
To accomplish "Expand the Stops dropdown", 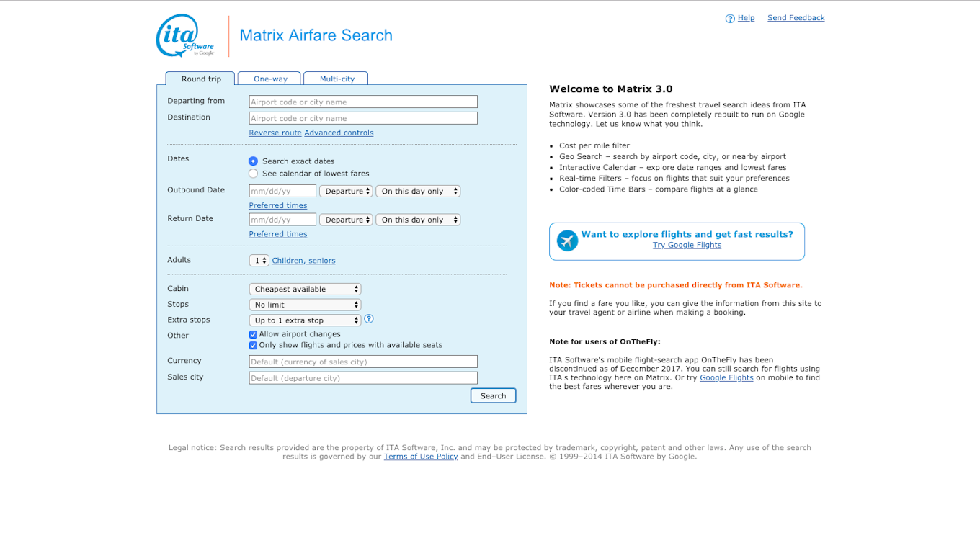I will pos(305,305).
